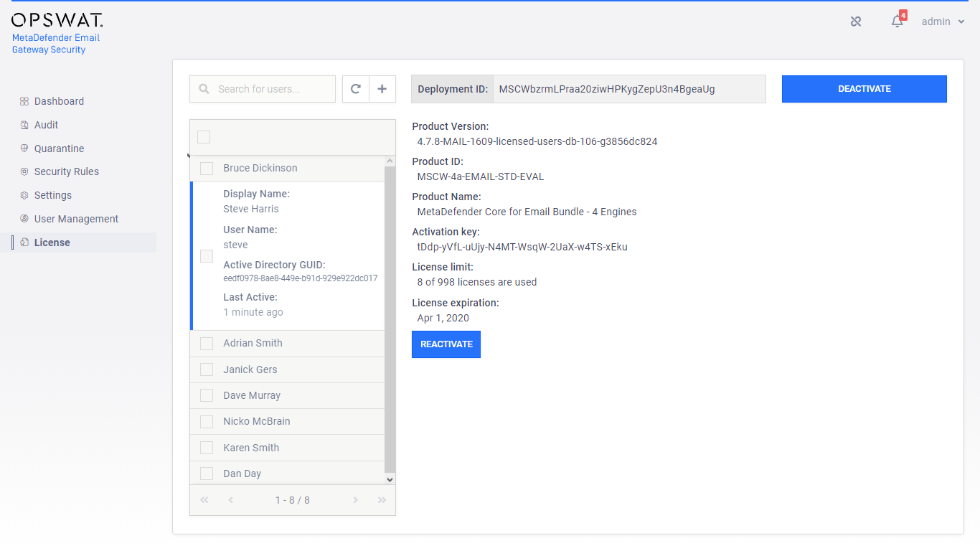Go to previous page of users

230,500
